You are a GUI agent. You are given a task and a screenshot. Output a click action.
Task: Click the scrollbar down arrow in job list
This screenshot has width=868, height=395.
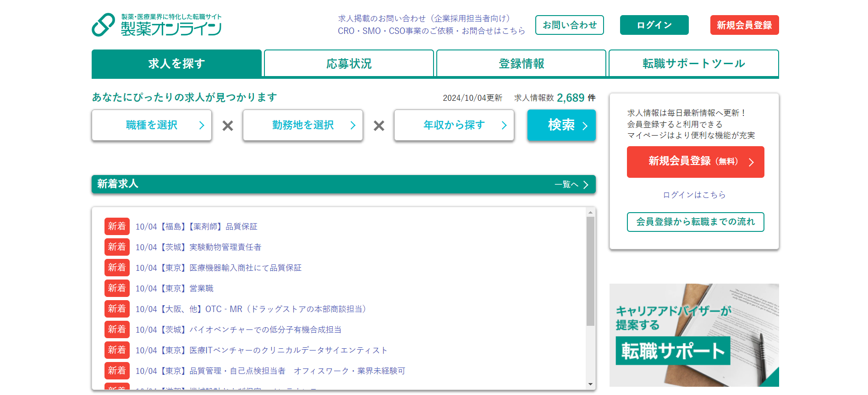590,384
